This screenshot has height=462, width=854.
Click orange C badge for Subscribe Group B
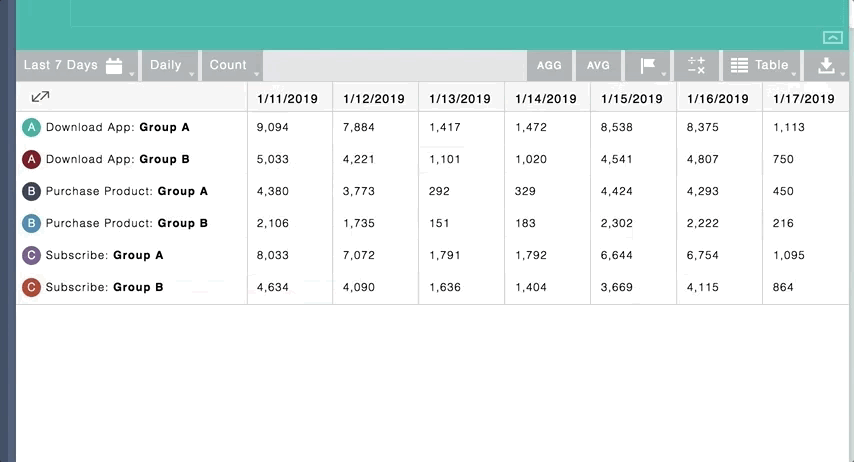pyautogui.click(x=32, y=287)
